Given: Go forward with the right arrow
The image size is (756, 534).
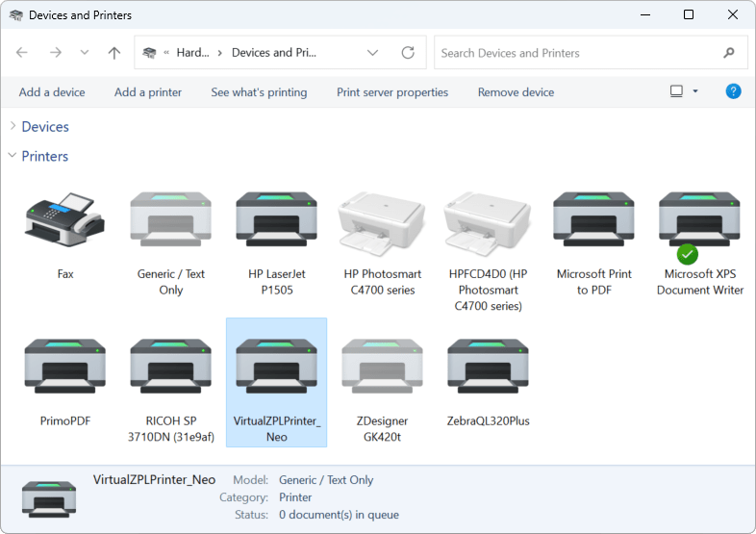Looking at the screenshot, I should click(x=56, y=52).
